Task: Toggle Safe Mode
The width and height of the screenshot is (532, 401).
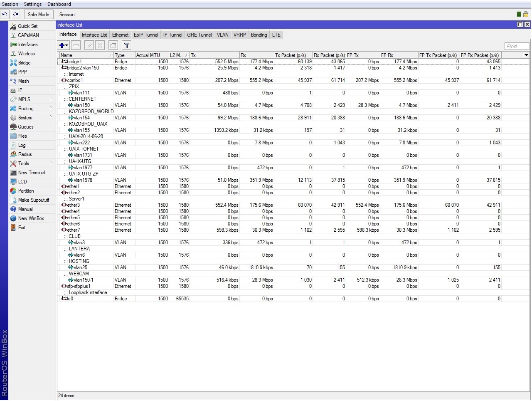Action: [38, 14]
